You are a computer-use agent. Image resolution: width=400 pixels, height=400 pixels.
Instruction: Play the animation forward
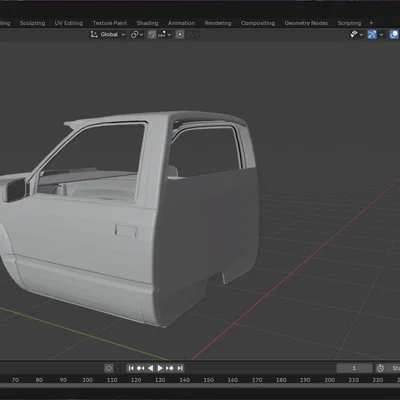160,368
